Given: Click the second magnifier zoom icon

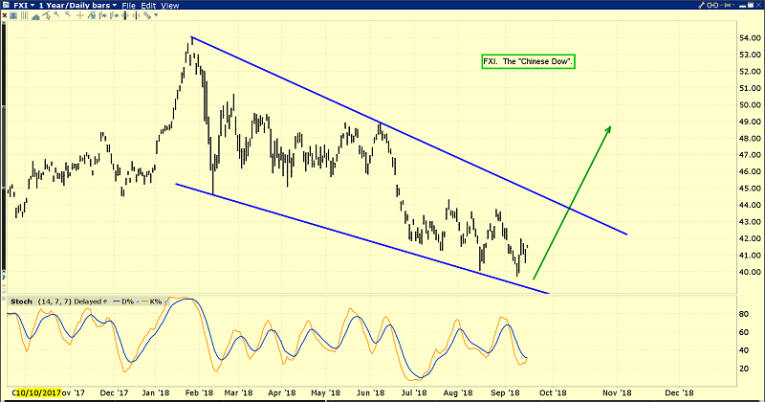Looking at the screenshot, I should click(68, 14).
